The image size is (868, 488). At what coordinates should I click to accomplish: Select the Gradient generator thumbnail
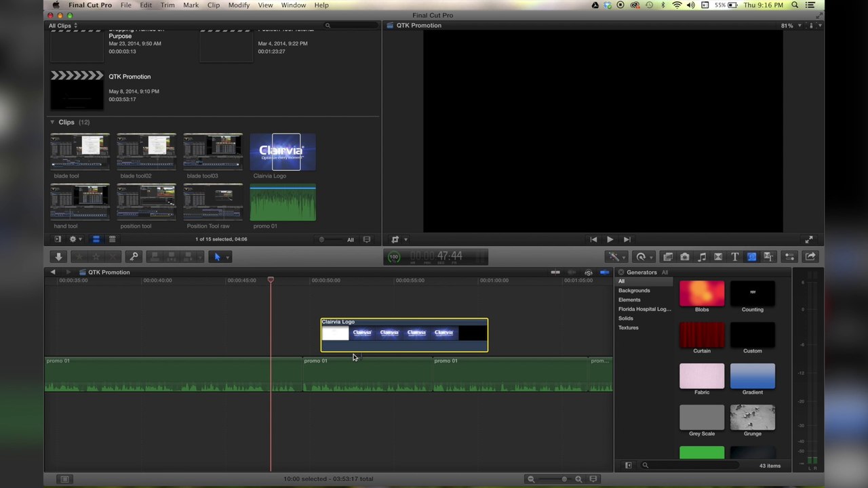point(753,375)
